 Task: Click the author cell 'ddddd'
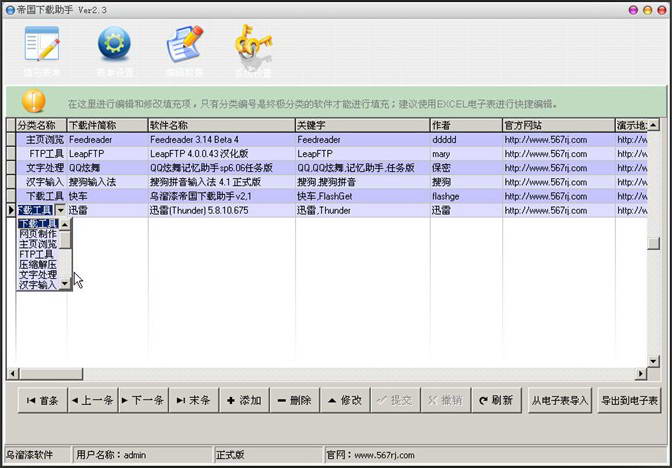[466, 139]
